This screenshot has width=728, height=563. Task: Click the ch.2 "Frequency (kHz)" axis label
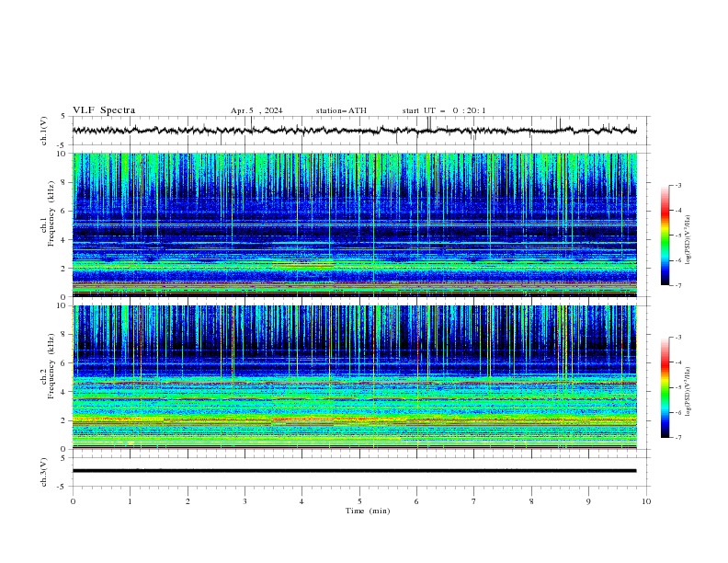pyautogui.click(x=51, y=366)
